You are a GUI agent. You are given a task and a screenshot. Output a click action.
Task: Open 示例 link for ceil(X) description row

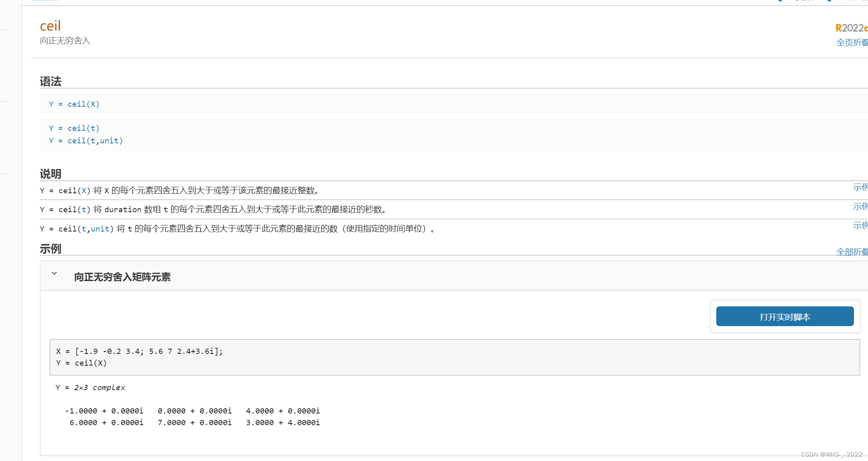click(860, 187)
